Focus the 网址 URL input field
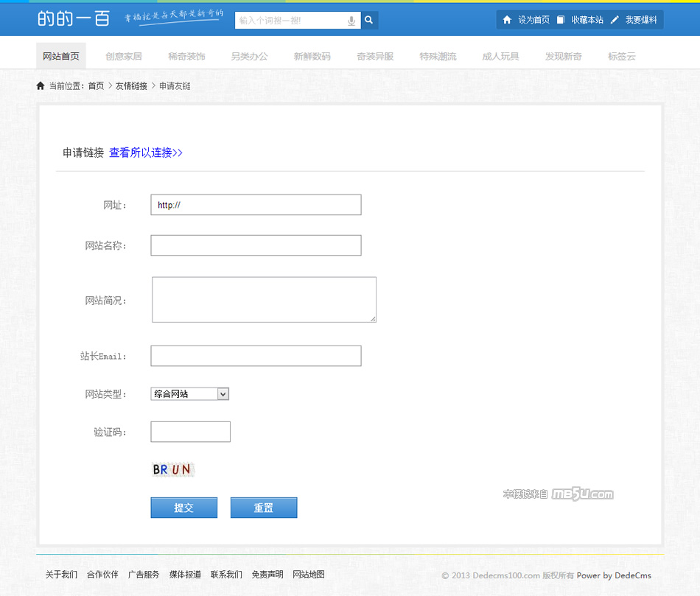Image resolution: width=700 pixels, height=596 pixels. click(256, 205)
